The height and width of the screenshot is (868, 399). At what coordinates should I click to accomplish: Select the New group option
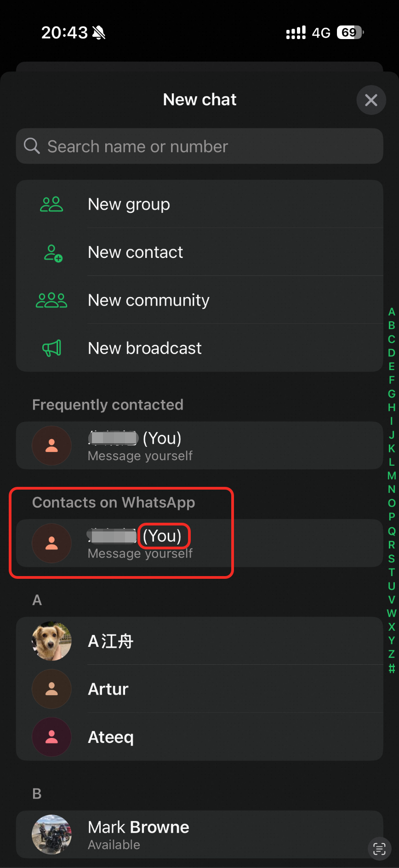coord(199,204)
